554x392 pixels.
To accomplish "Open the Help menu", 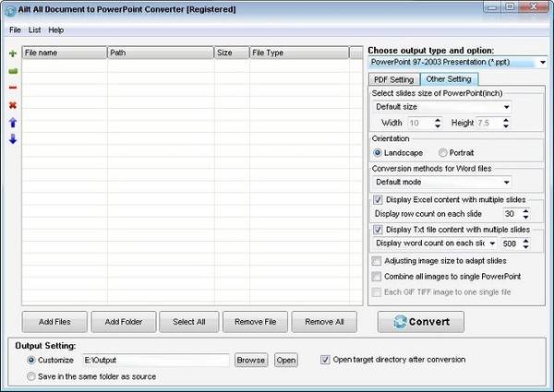I will tap(55, 30).
